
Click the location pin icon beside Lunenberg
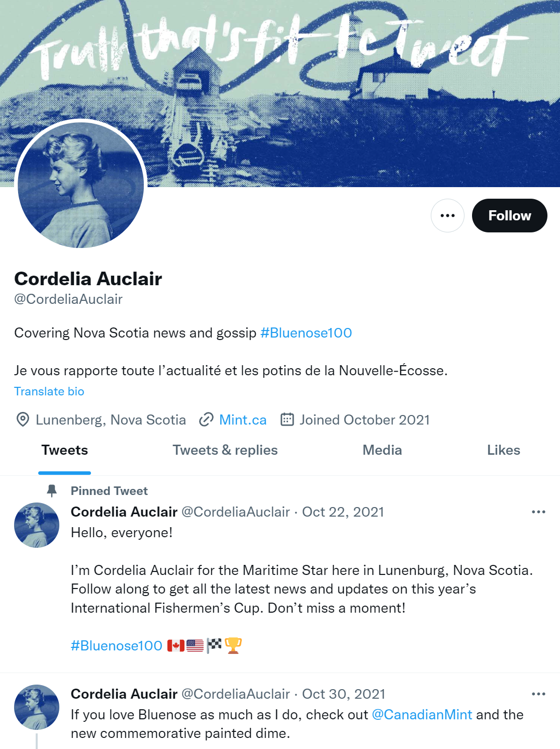point(23,420)
